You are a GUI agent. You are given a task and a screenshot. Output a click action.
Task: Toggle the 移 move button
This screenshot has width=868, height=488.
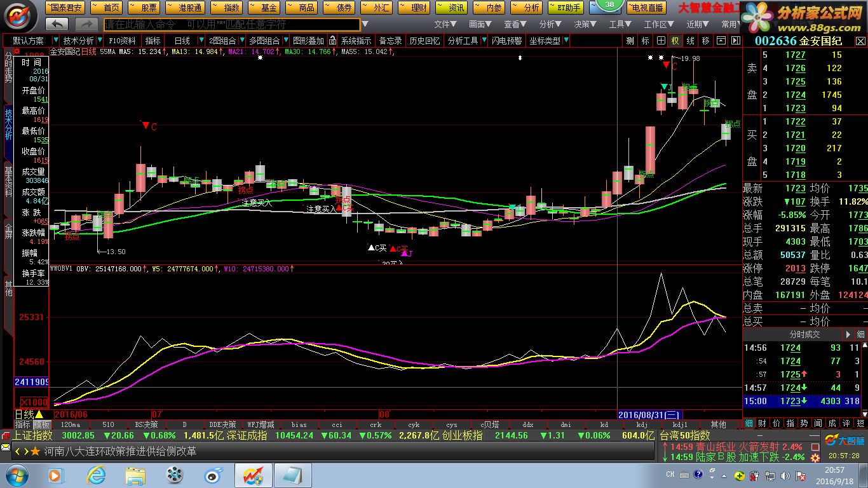tap(705, 41)
